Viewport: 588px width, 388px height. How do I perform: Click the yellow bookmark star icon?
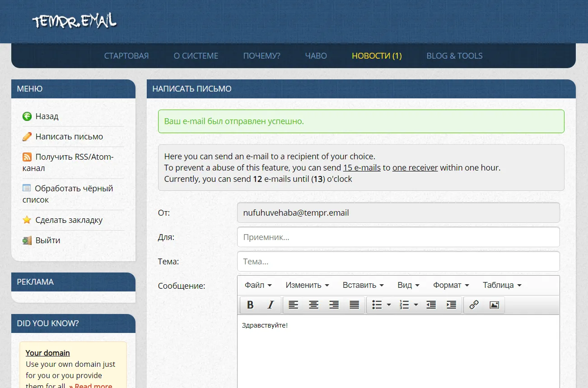click(x=27, y=220)
